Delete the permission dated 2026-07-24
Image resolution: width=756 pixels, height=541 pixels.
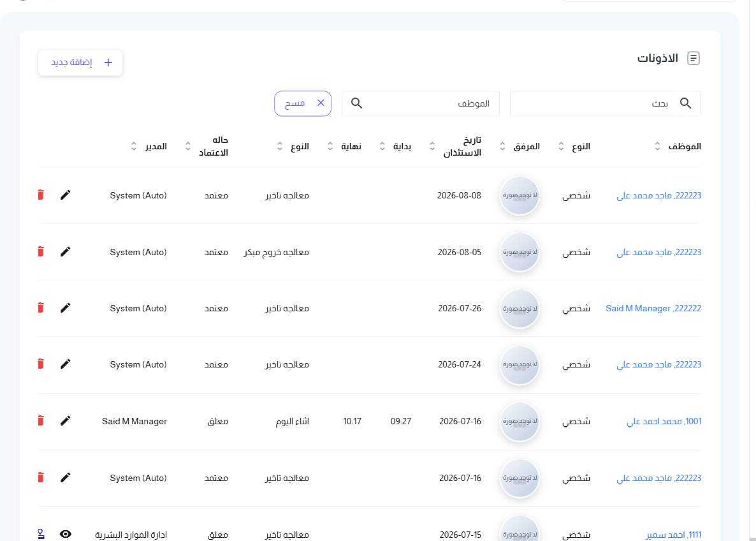click(x=41, y=364)
